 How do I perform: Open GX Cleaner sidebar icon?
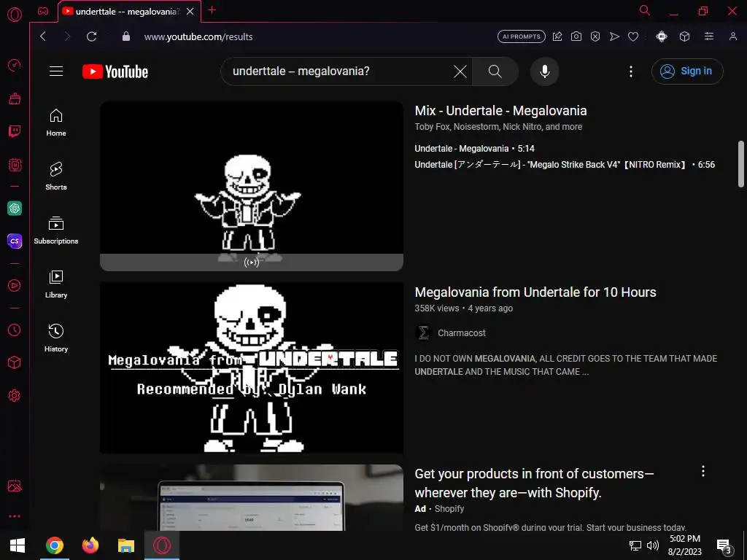click(x=15, y=98)
